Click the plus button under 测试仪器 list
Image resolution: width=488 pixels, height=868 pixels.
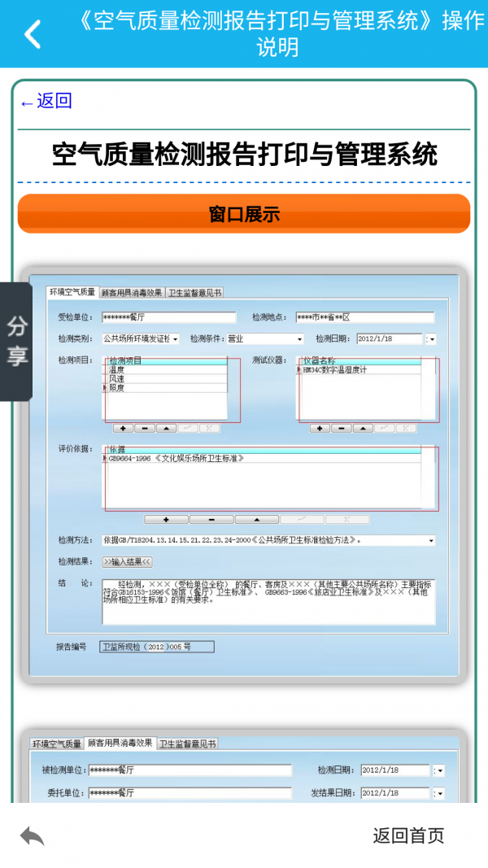[320, 429]
